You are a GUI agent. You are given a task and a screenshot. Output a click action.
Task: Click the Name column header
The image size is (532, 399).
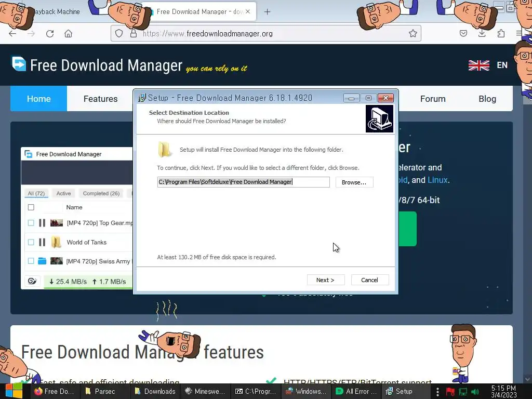click(x=74, y=207)
